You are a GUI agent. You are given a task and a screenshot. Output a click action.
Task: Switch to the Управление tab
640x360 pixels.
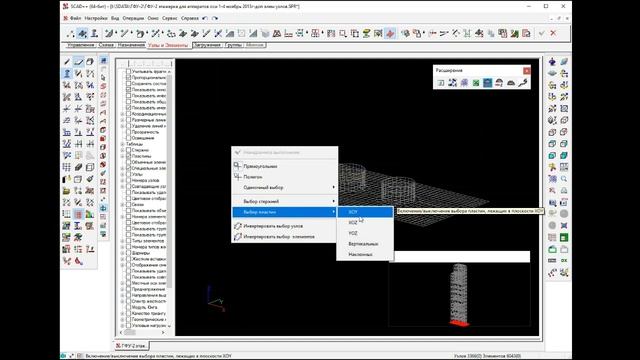[x=80, y=45]
